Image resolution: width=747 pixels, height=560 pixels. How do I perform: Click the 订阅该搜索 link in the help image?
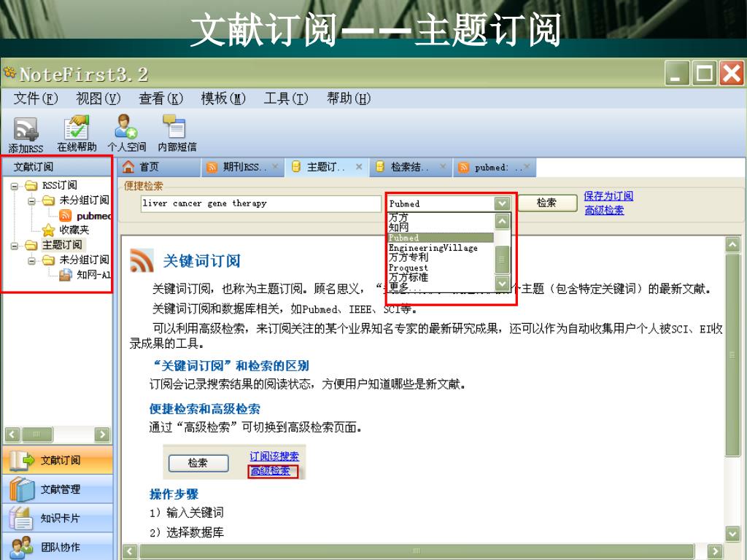coord(274,456)
